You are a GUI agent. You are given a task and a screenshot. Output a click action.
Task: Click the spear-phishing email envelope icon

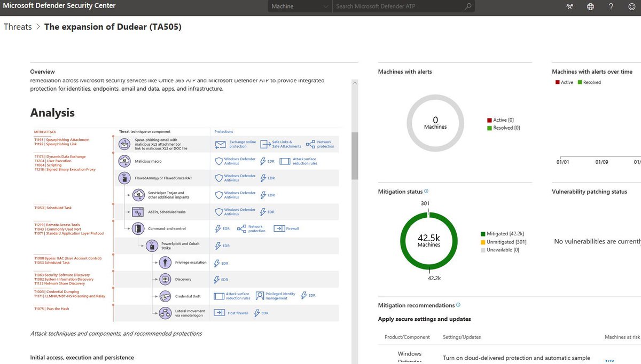tap(124, 144)
